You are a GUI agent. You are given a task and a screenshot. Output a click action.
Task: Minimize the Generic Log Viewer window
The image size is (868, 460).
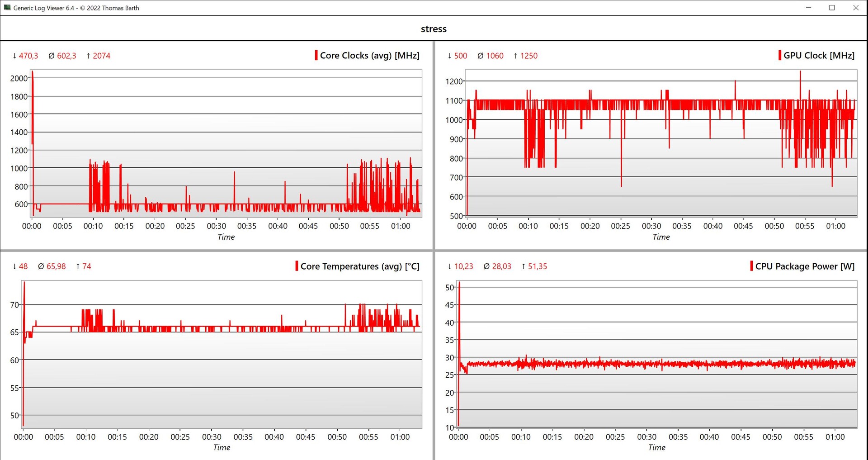[x=809, y=8]
